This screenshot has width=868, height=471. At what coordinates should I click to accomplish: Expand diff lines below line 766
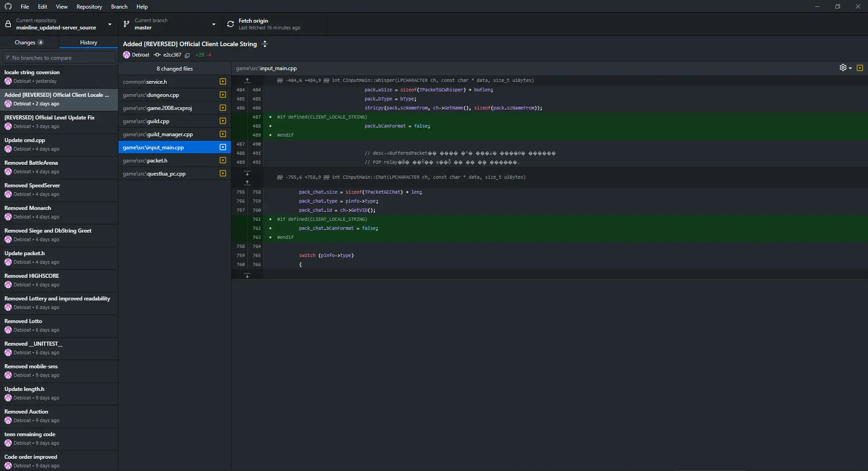[247, 275]
